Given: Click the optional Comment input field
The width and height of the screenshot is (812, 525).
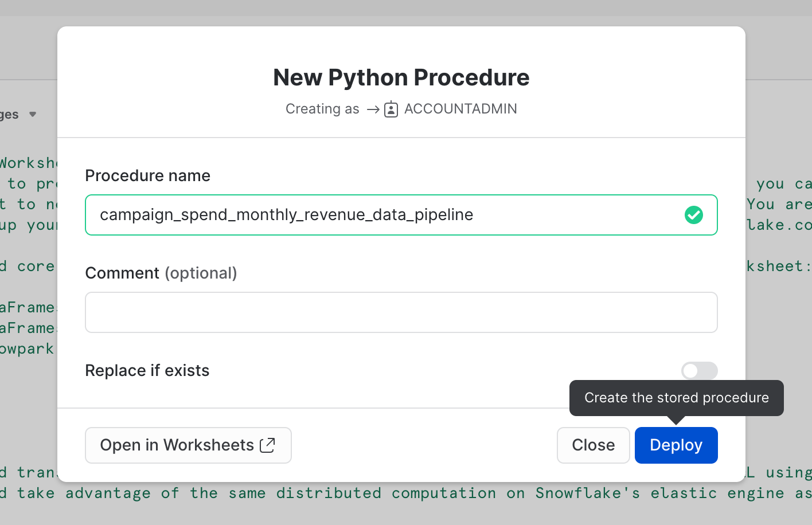Looking at the screenshot, I should (401, 312).
